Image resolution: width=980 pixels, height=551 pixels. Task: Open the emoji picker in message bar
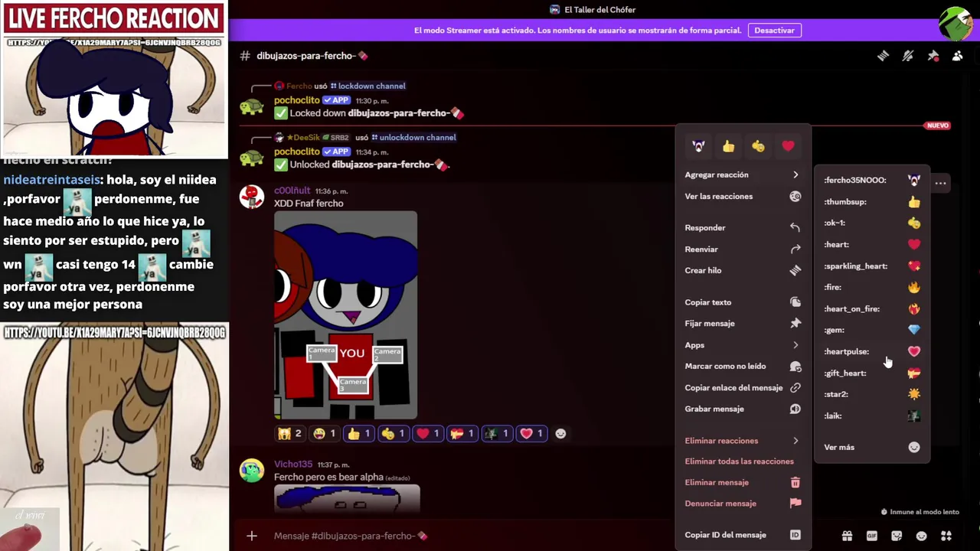point(922,536)
